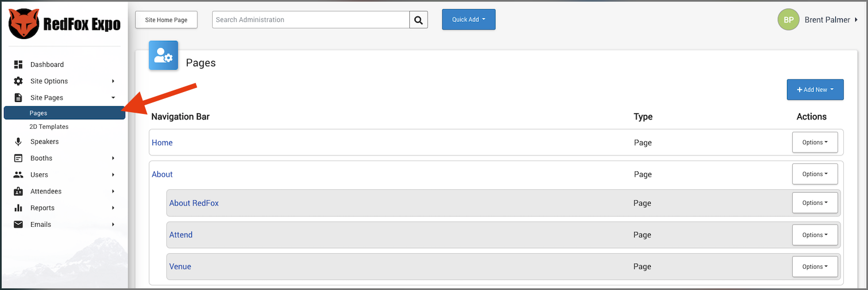
Task: Collapse the Site Pages menu arrow
Action: coord(113,98)
